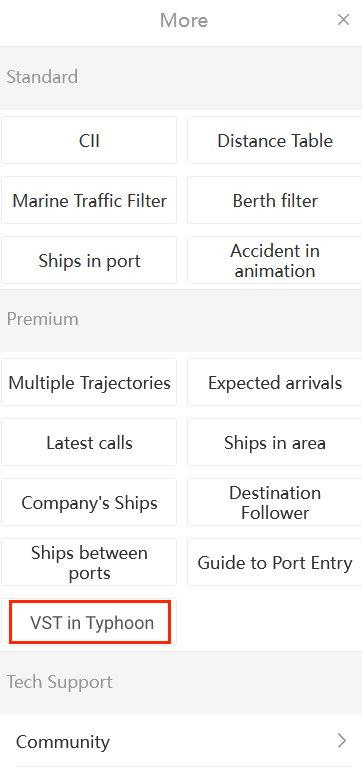This screenshot has width=362, height=781.
Task: Open the Community support entry
Action: pos(181,741)
